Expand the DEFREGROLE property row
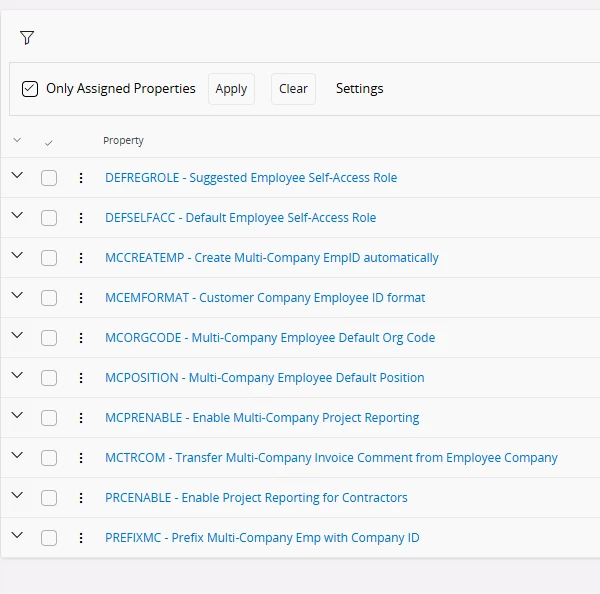 (x=17, y=175)
